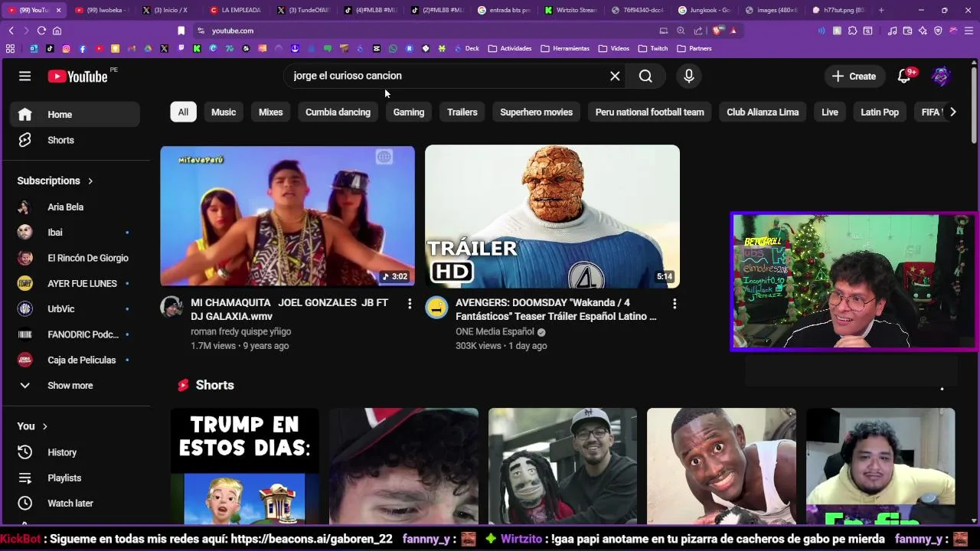Open the Actividades bookmarks folder

(509, 48)
